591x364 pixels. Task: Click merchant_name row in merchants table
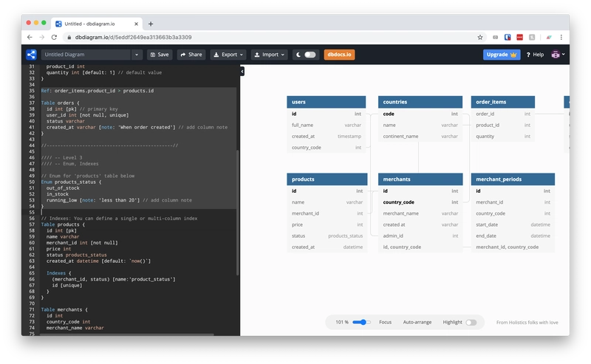pyautogui.click(x=420, y=213)
